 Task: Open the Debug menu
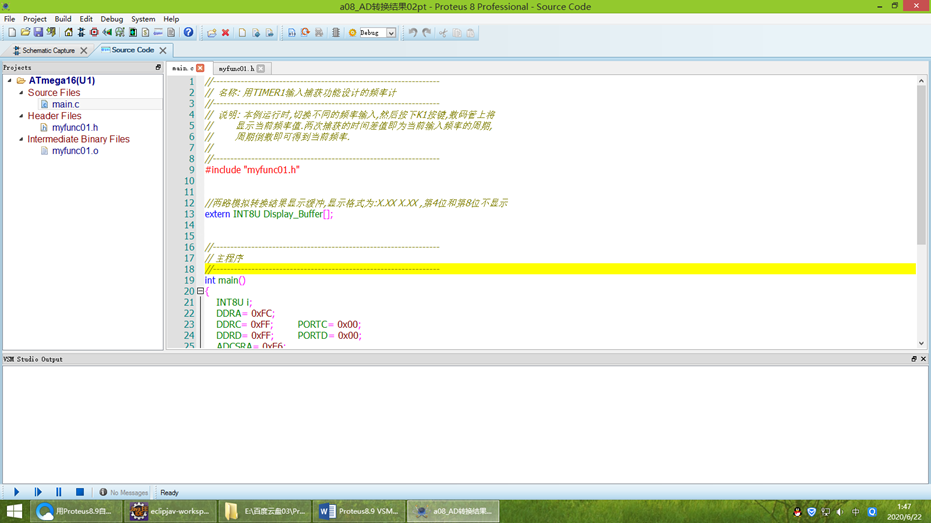[x=112, y=19]
